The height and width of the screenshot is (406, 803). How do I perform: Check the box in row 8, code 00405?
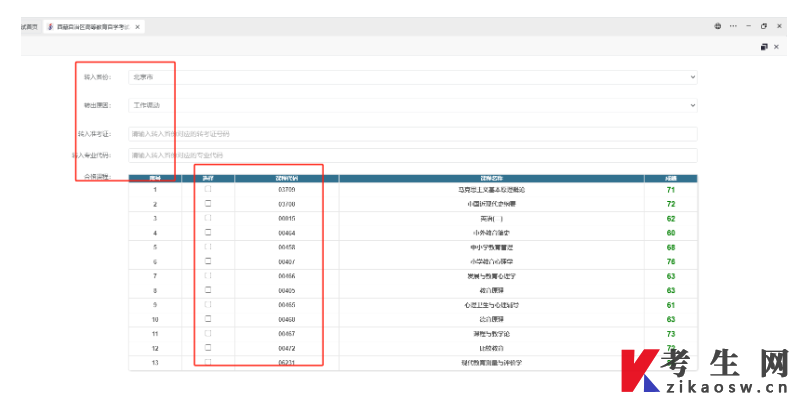(x=208, y=290)
